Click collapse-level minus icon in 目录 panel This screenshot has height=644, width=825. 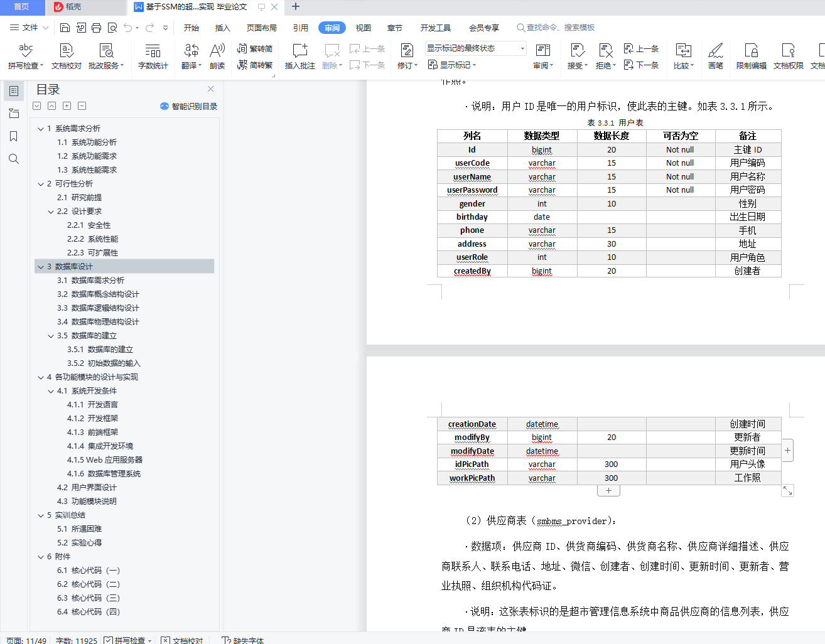point(82,106)
